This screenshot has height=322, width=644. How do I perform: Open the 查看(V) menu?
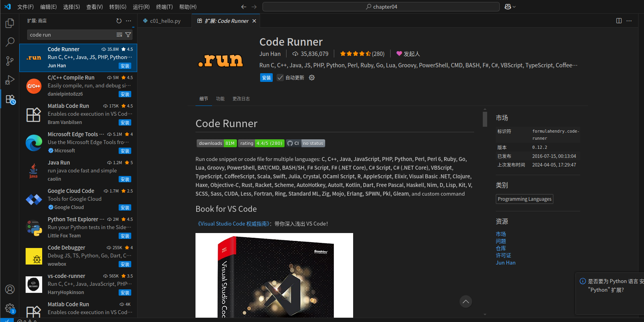95,7
